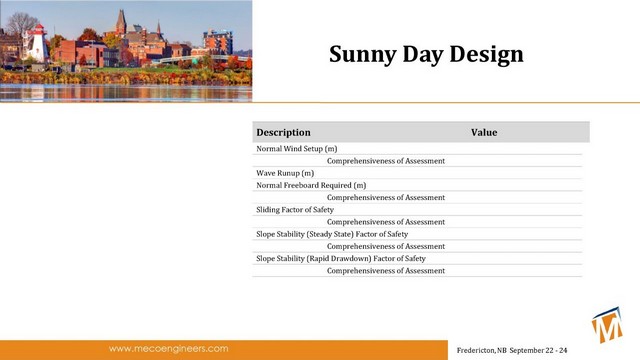Click Comprehensiveness of Assessment under Rapid Drawdown

coord(386,271)
